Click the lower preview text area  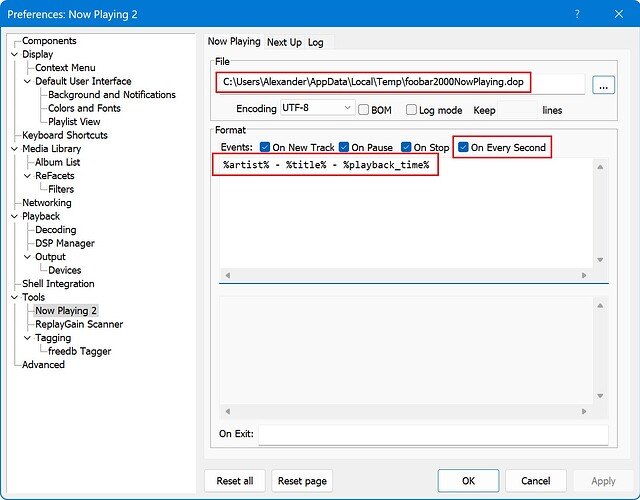[x=406, y=350]
